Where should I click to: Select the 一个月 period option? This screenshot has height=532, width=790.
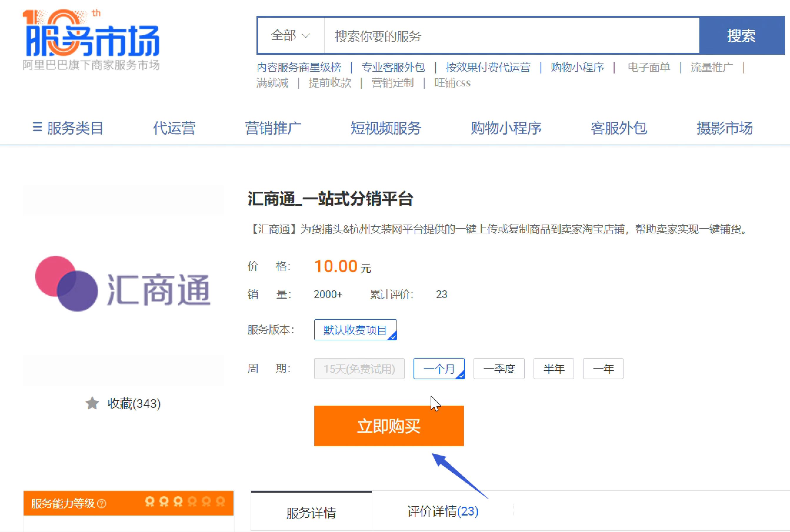click(439, 369)
